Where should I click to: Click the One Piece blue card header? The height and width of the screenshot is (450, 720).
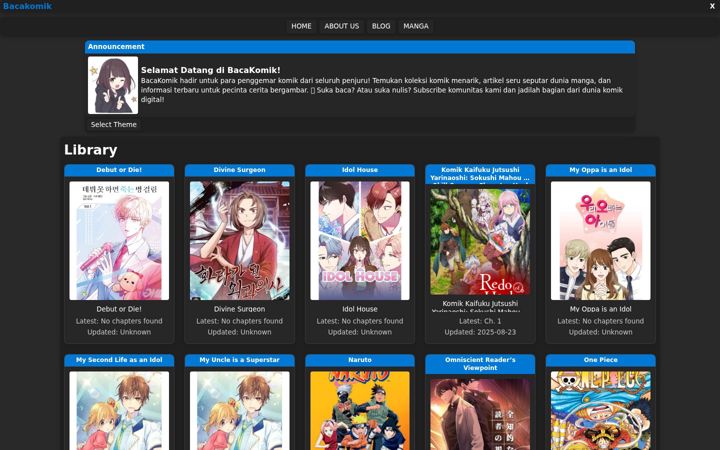pyautogui.click(x=601, y=360)
